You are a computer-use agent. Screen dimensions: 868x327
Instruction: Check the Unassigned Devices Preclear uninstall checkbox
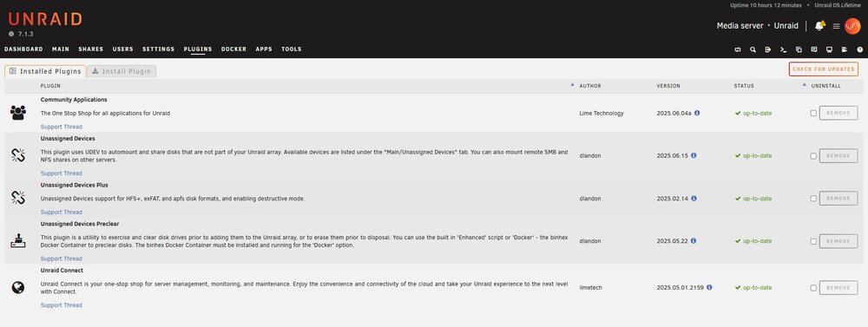[x=813, y=242]
